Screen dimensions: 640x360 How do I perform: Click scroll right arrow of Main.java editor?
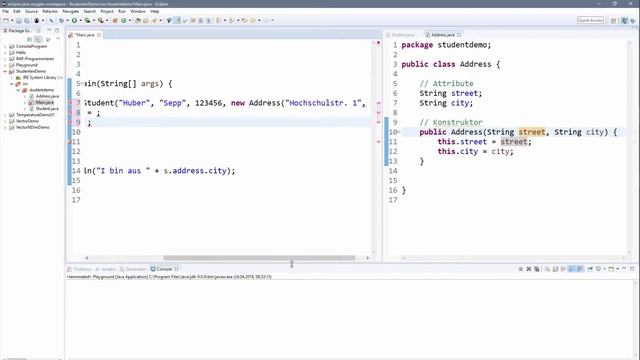pos(368,258)
